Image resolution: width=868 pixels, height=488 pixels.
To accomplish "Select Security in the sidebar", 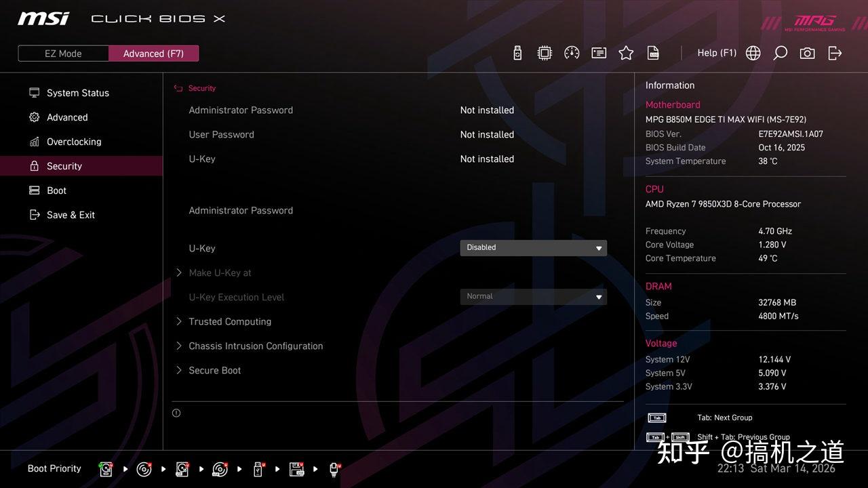I will pos(81,166).
